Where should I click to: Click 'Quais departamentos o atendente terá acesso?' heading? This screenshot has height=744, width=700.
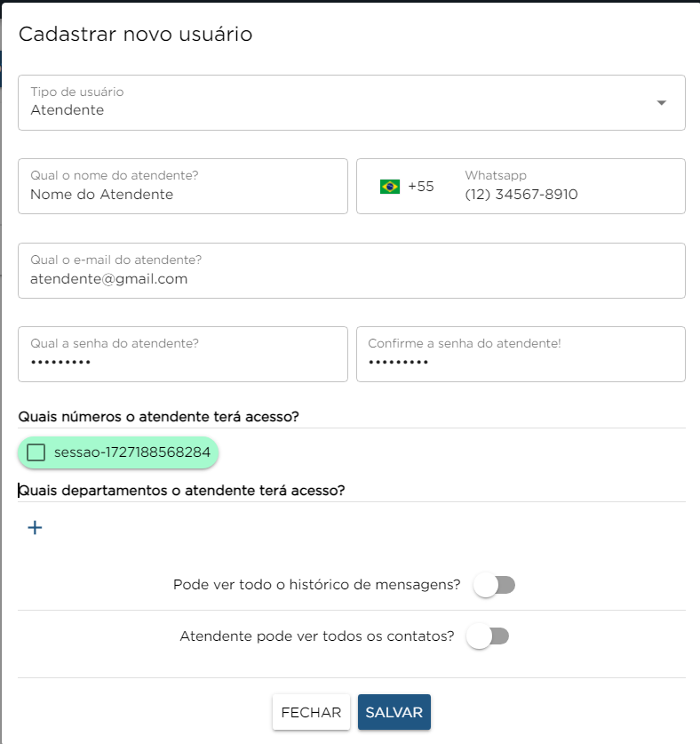point(182,490)
